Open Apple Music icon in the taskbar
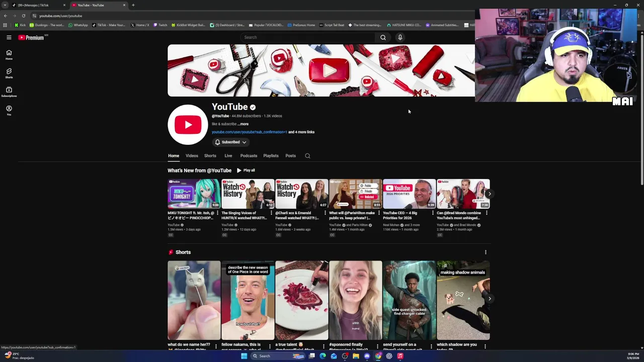The width and height of the screenshot is (644, 362). point(400,356)
